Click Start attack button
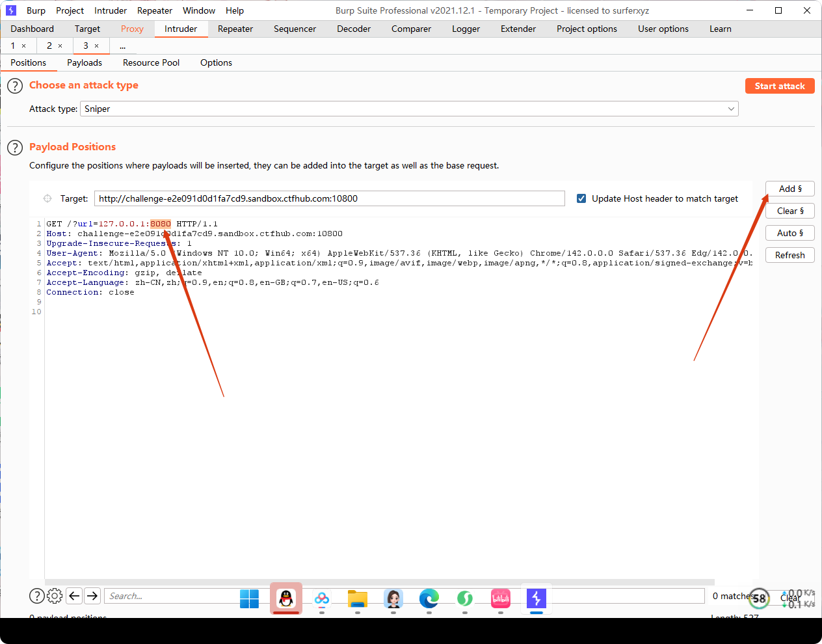 [780, 86]
